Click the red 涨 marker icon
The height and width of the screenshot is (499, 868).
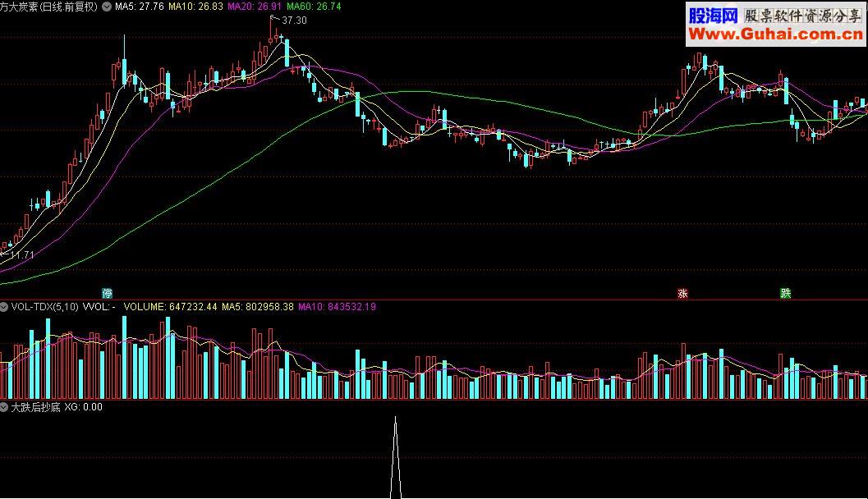(682, 293)
